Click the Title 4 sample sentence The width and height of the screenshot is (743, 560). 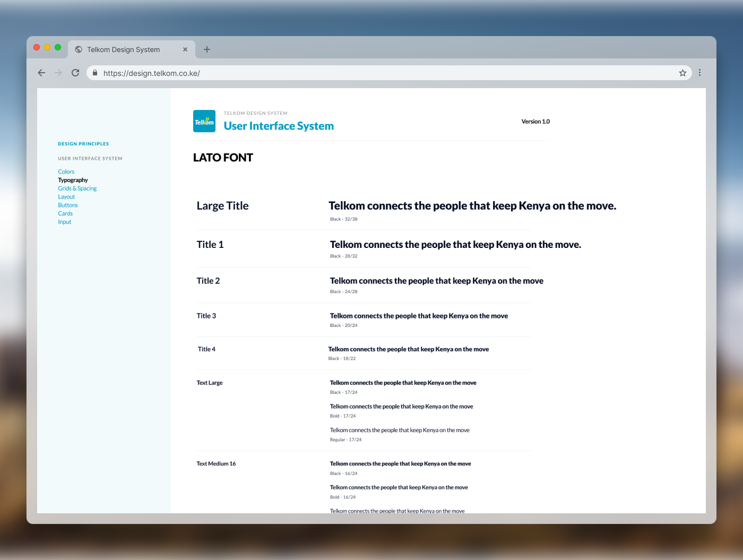[x=409, y=349]
